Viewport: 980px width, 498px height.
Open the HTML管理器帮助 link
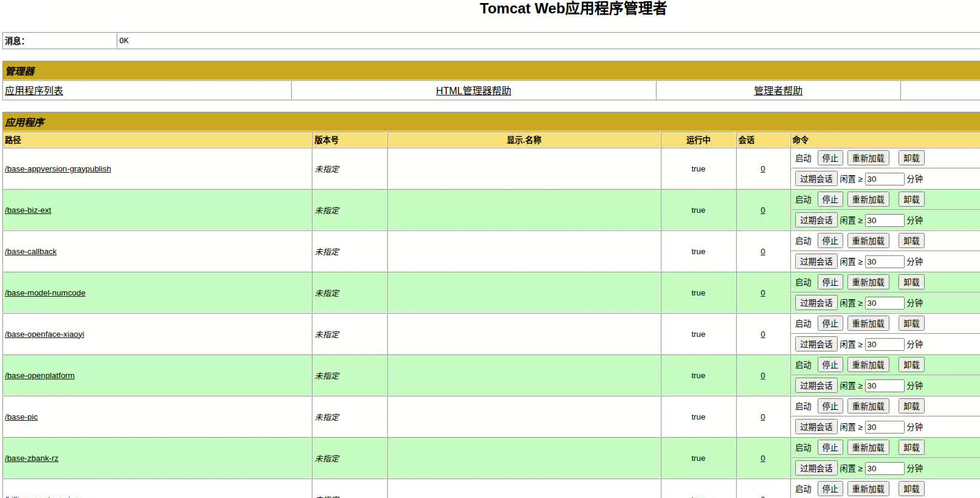click(474, 91)
